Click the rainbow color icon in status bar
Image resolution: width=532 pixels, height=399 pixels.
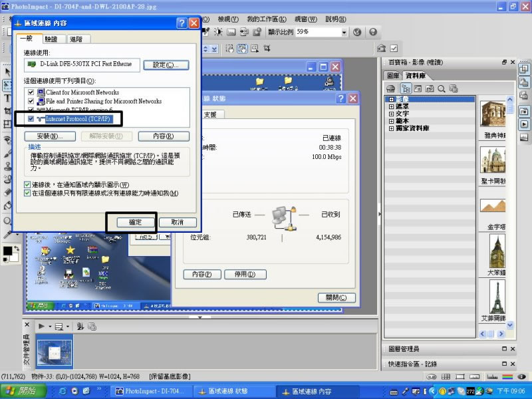click(x=507, y=376)
